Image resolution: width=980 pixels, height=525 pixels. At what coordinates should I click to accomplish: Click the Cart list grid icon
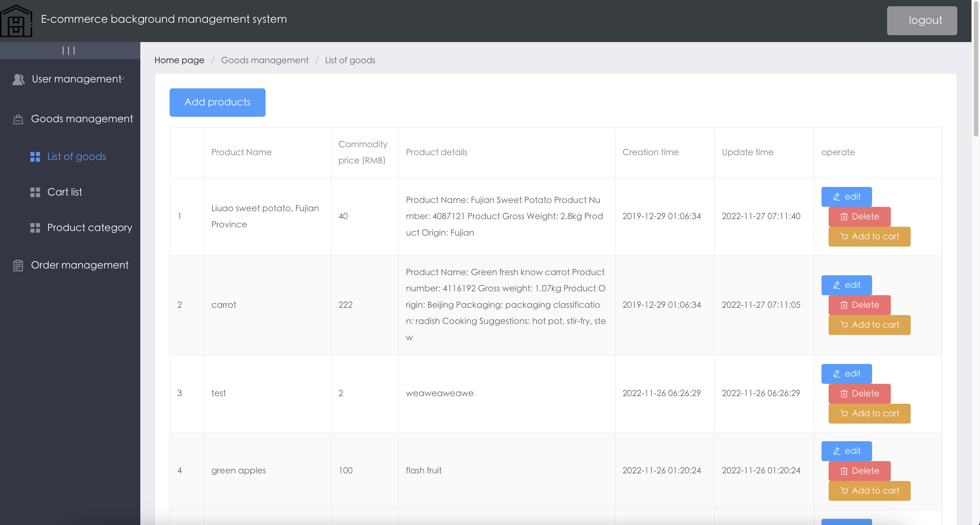tap(35, 192)
